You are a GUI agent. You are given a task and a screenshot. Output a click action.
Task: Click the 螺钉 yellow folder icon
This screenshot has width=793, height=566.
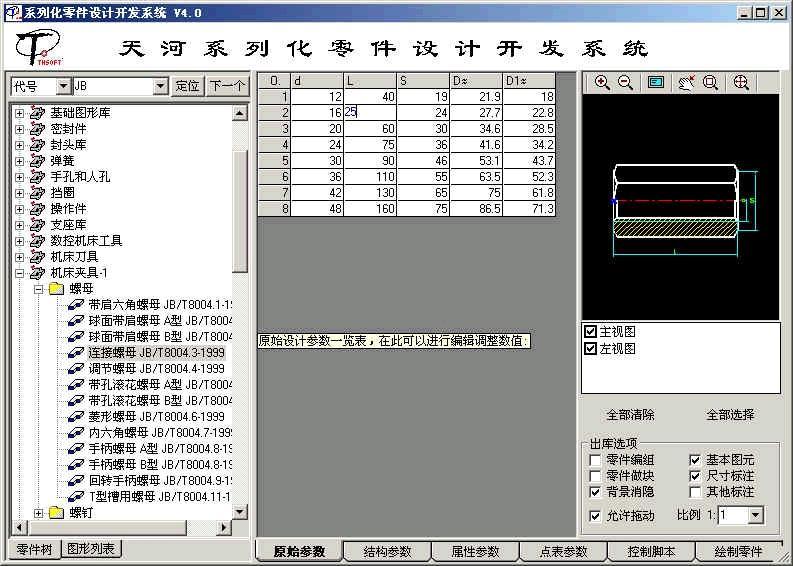(x=56, y=513)
